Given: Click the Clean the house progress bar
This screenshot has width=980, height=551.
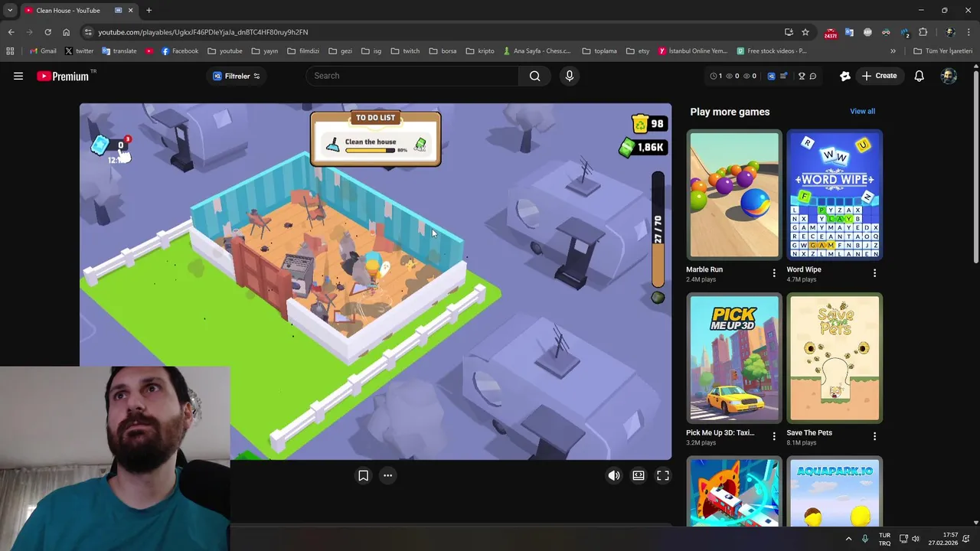Looking at the screenshot, I should [x=371, y=150].
